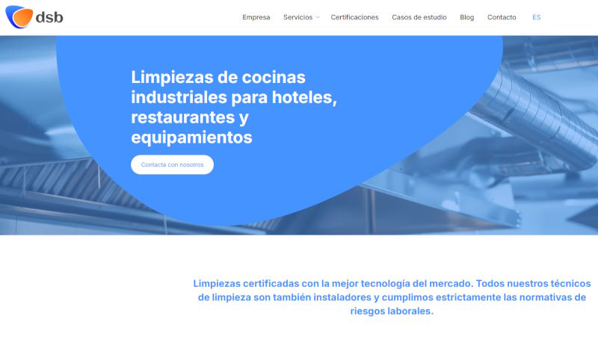598x364 pixels.
Task: Click the paragraph starting Limpiezas certificadas
Action: point(392,297)
